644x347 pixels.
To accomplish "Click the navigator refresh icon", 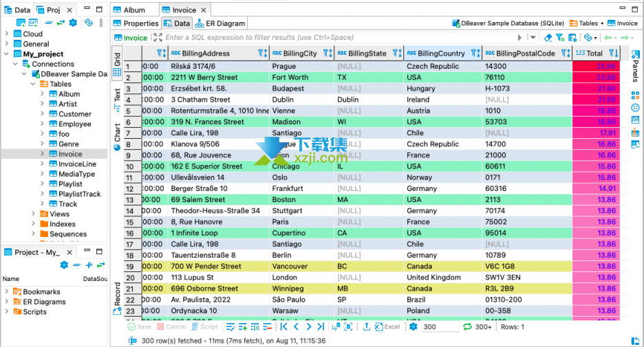I will pyautogui.click(x=88, y=23).
